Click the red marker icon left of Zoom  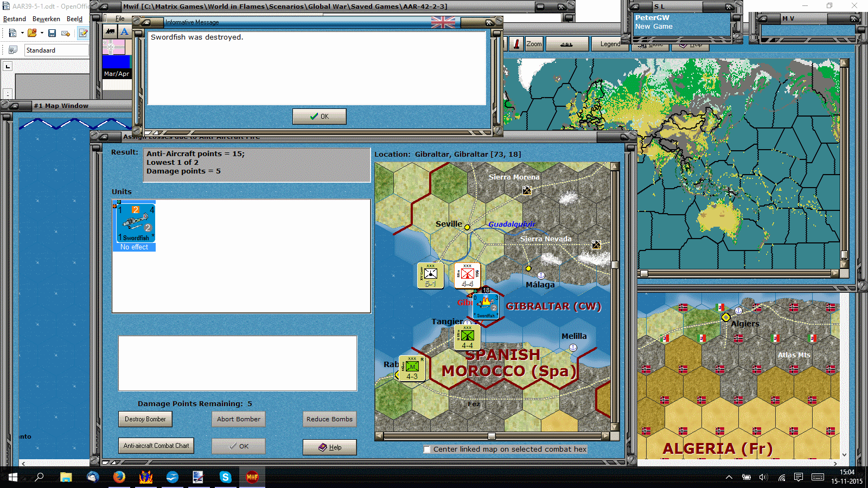click(x=516, y=44)
